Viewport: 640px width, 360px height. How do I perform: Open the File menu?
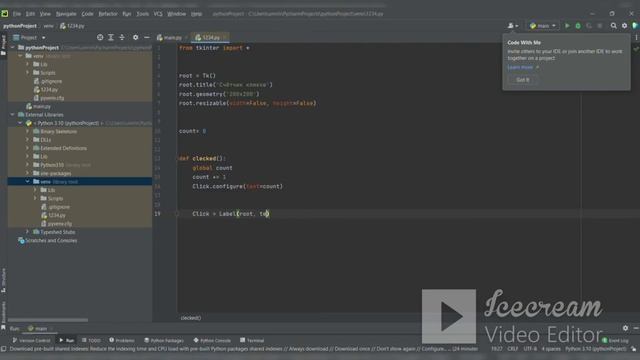pyautogui.click(x=17, y=14)
